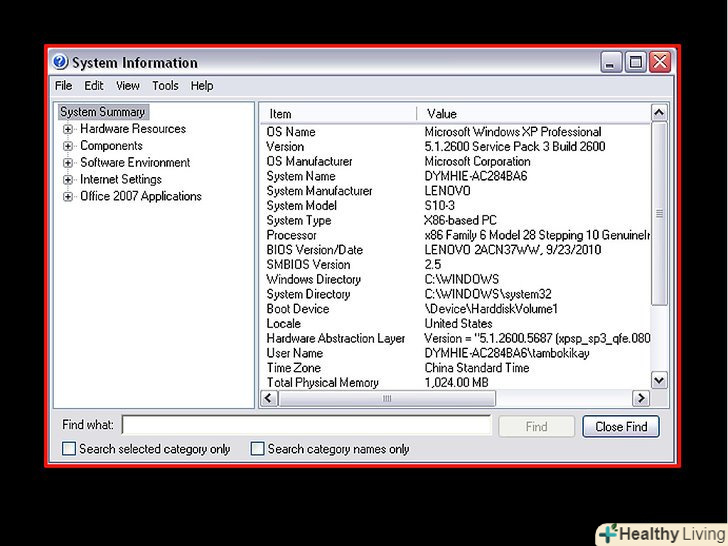Expand the Hardware Resources tree node

(x=68, y=129)
